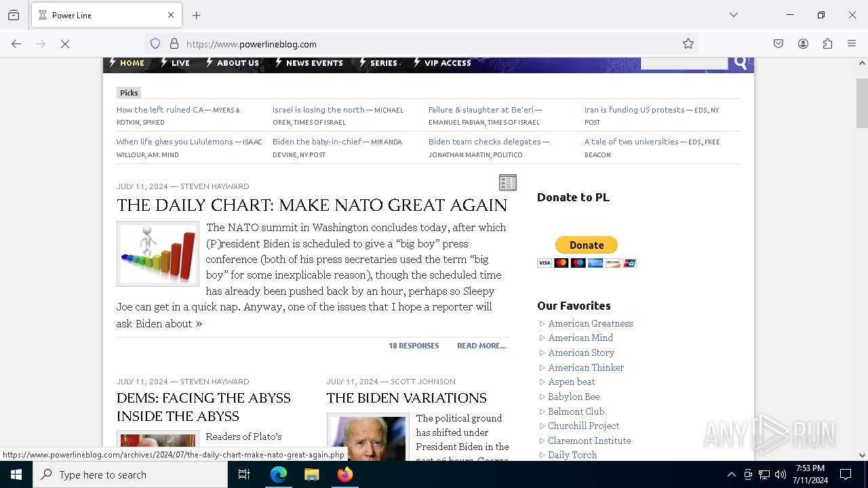Open 'Dems: Facing the Abyss' headline
This screenshot has width=868, height=488.
point(203,407)
